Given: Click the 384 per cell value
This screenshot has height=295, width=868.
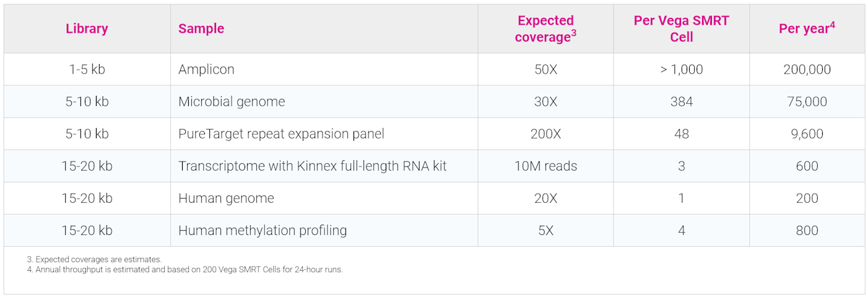Looking at the screenshot, I should pyautogui.click(x=681, y=101).
